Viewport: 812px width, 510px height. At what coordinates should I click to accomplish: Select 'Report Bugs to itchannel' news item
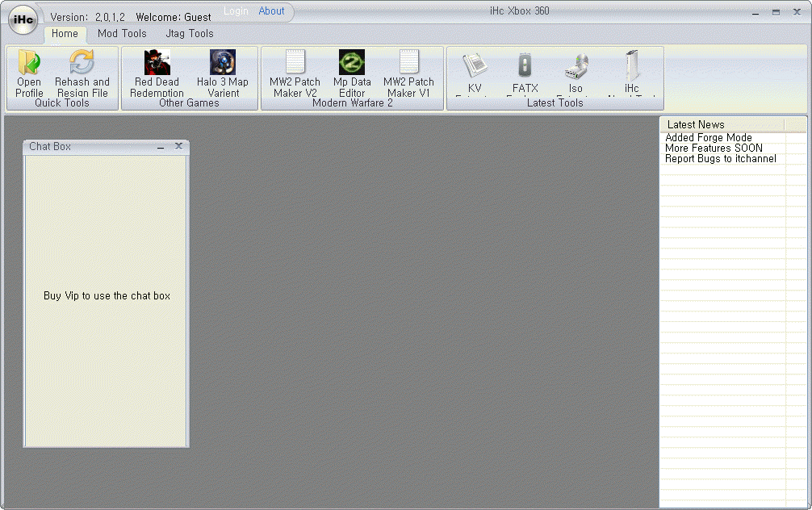[720, 159]
